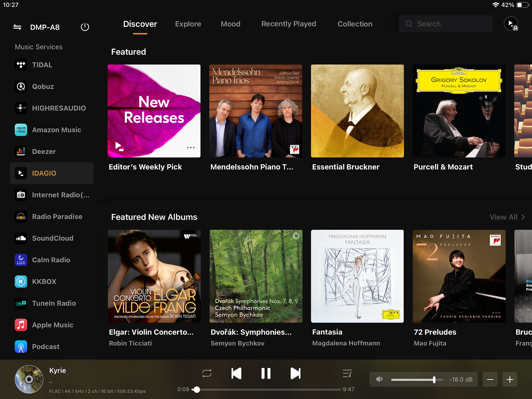Open the Mendelssohn Piano Trios cover
This screenshot has width=532, height=399.
click(256, 111)
